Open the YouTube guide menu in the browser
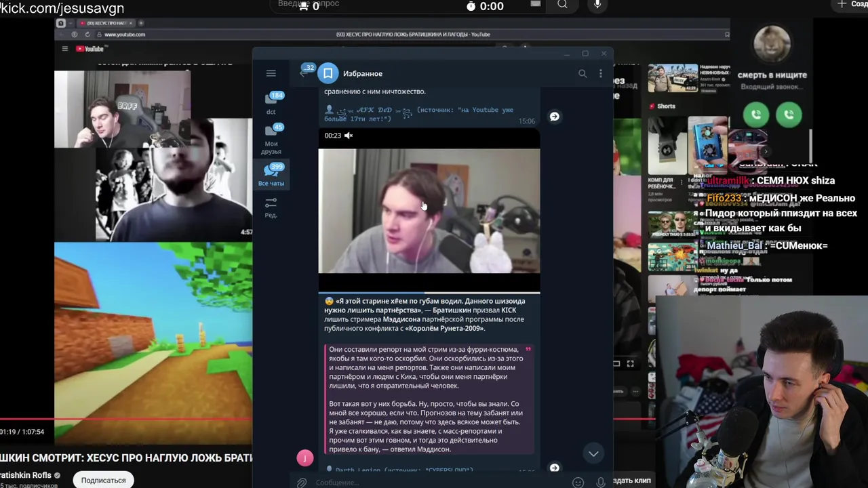The width and height of the screenshot is (868, 488). (65, 48)
